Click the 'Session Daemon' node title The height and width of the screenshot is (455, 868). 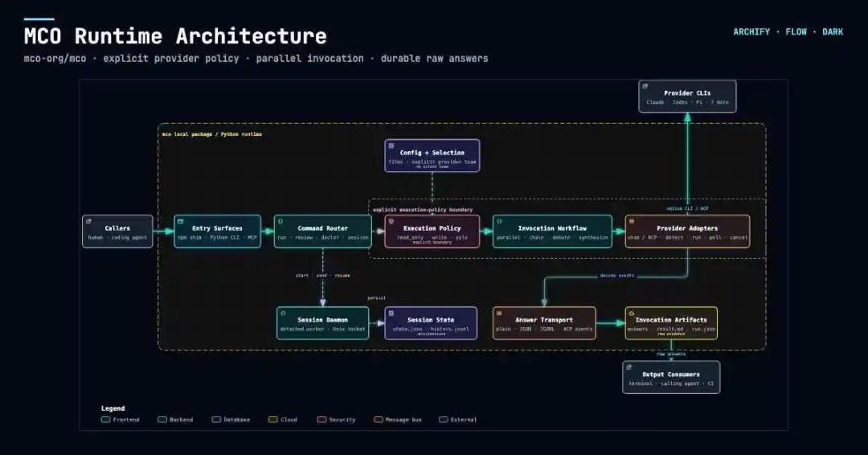[323, 320]
